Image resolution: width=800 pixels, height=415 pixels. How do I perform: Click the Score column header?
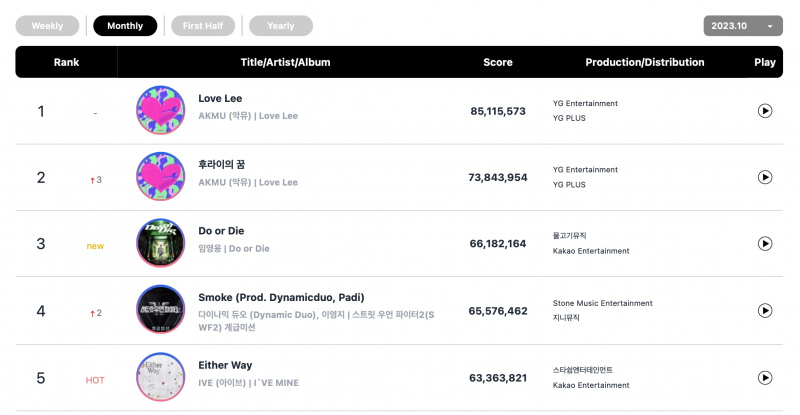[497, 62]
